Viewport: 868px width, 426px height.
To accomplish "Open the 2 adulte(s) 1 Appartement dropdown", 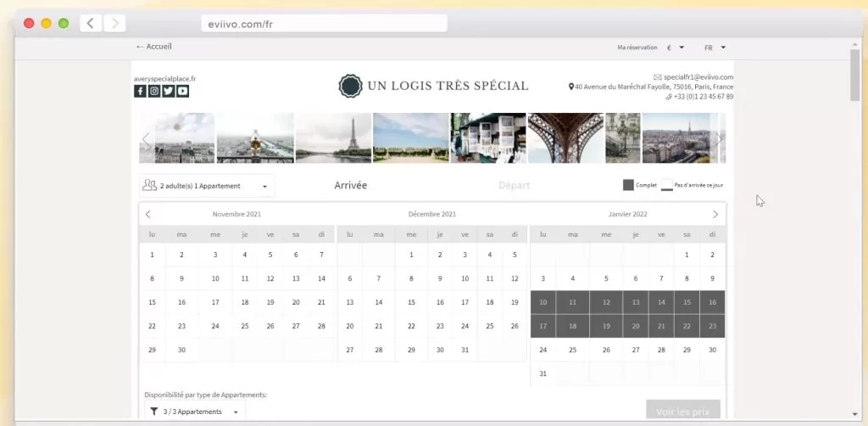I will pyautogui.click(x=207, y=186).
